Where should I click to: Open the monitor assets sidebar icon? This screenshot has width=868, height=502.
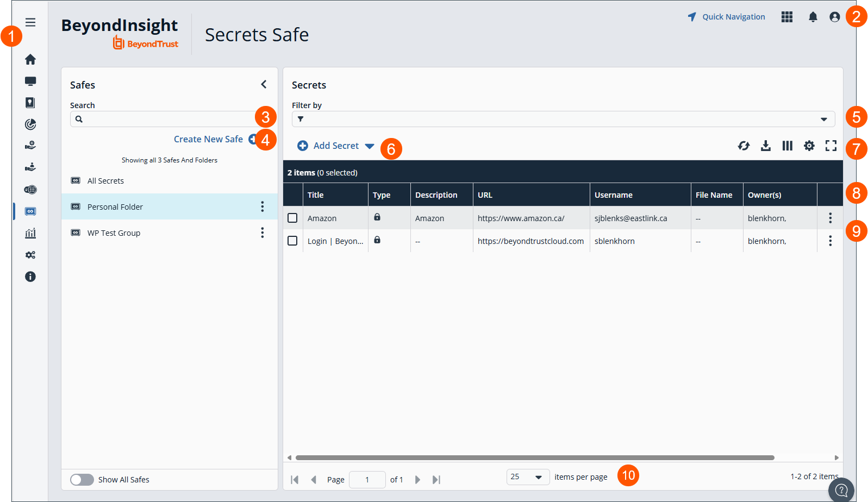(30, 81)
